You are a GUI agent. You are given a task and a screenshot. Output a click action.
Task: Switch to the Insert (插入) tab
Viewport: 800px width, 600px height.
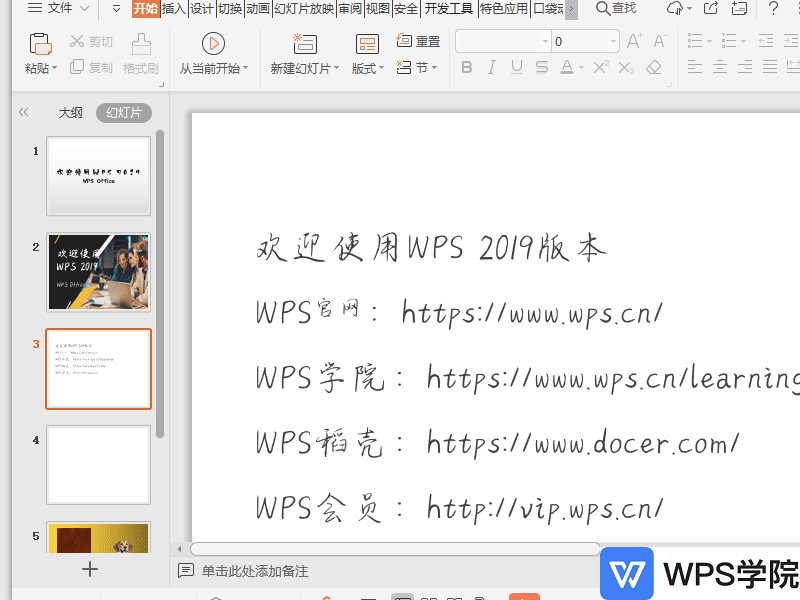(x=173, y=9)
